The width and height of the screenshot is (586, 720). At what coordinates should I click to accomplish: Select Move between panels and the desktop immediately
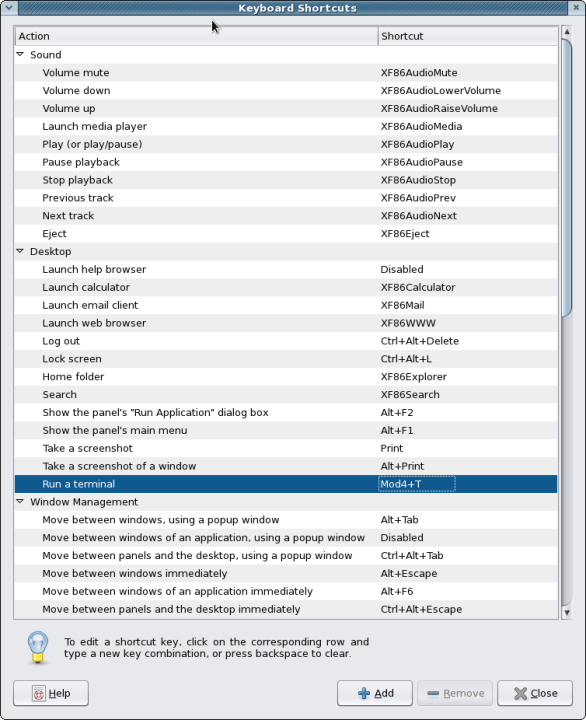tap(286, 609)
